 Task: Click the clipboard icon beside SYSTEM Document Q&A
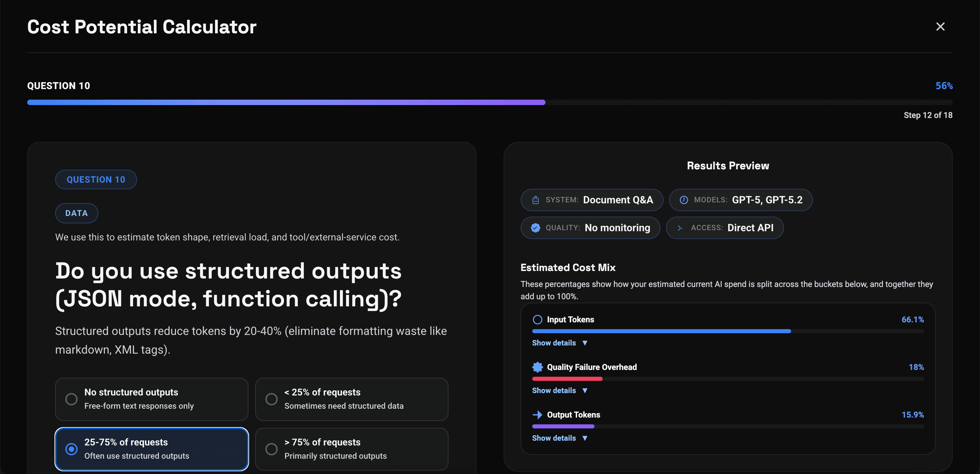point(536,200)
